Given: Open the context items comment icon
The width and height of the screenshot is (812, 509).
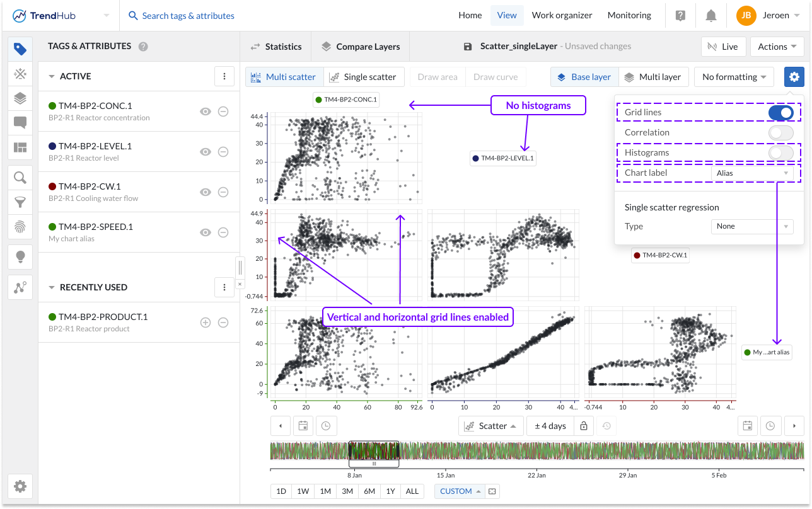Looking at the screenshot, I should point(20,122).
